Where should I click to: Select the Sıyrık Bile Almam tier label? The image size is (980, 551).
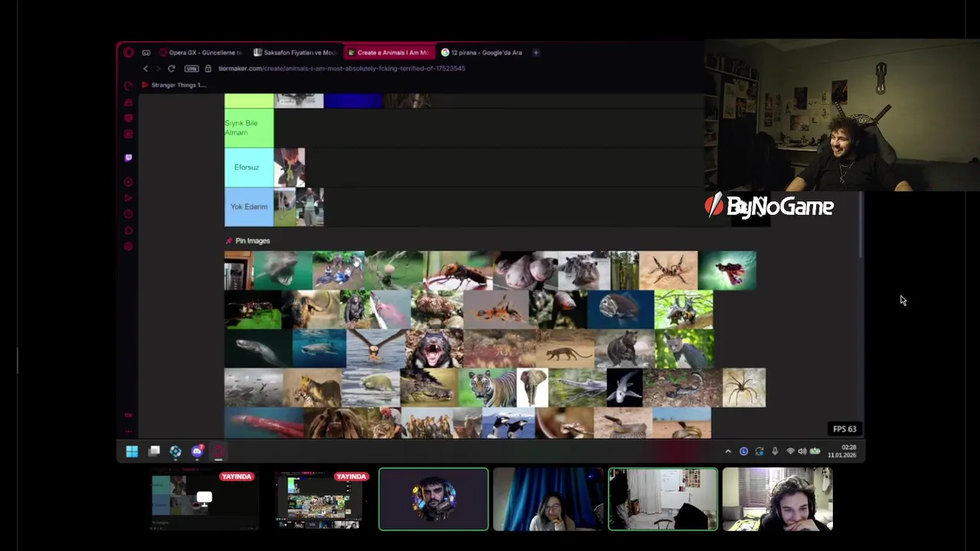pyautogui.click(x=249, y=128)
